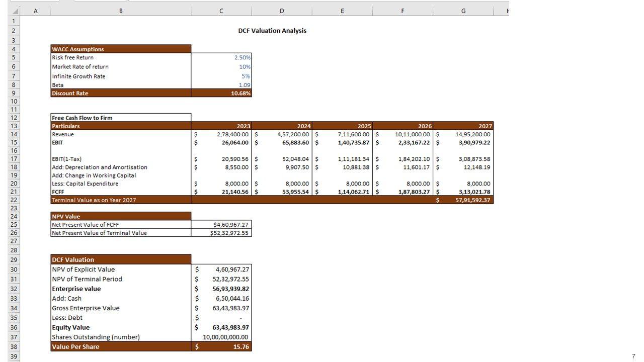Click the Risk free Return value 2.50%
644x362 pixels.
(221, 57)
